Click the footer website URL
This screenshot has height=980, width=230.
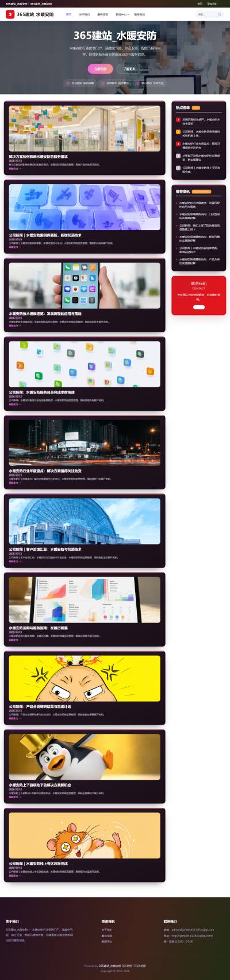click(x=192, y=936)
